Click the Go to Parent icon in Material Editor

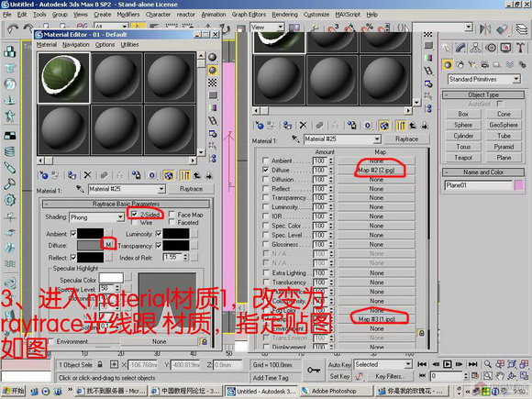[x=197, y=175]
